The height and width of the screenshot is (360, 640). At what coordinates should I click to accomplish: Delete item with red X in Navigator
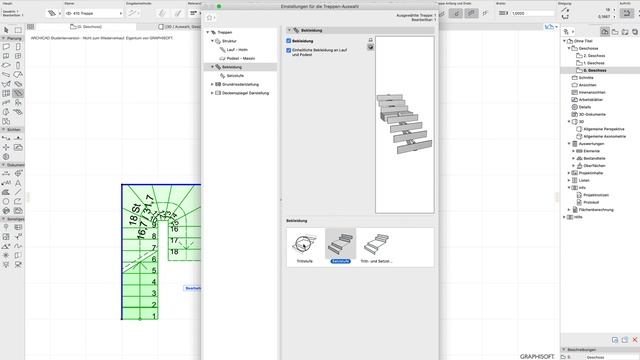coord(635,340)
